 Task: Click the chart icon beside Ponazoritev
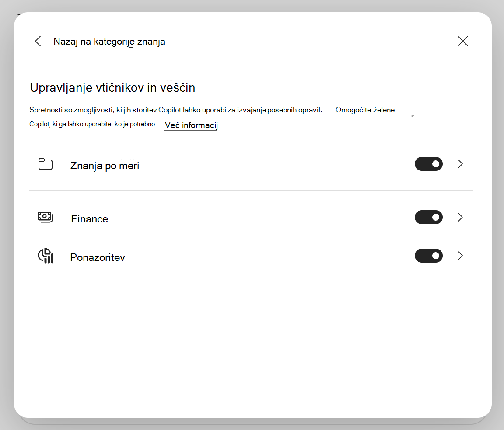coord(45,256)
